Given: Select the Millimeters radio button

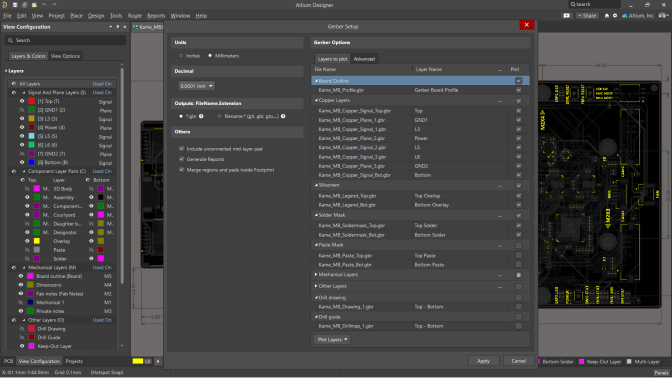Looking at the screenshot, I should tap(210, 56).
